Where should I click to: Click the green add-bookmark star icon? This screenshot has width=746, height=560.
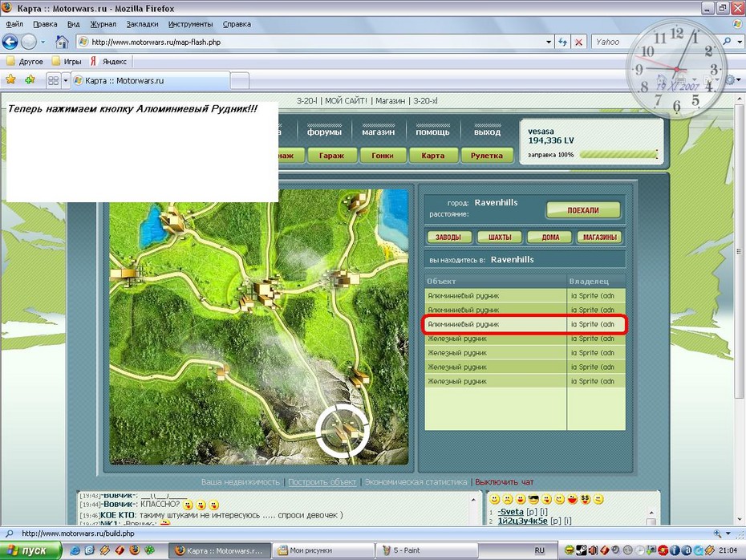point(30,80)
